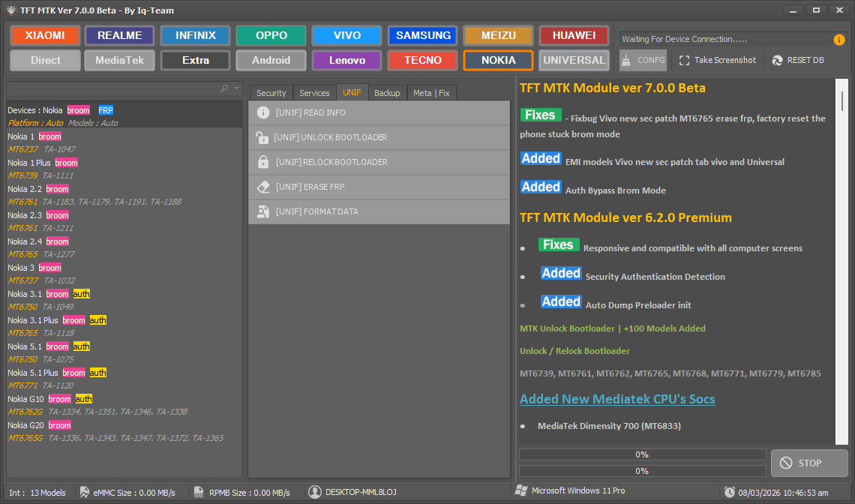Switch to the Security tab

point(271,92)
